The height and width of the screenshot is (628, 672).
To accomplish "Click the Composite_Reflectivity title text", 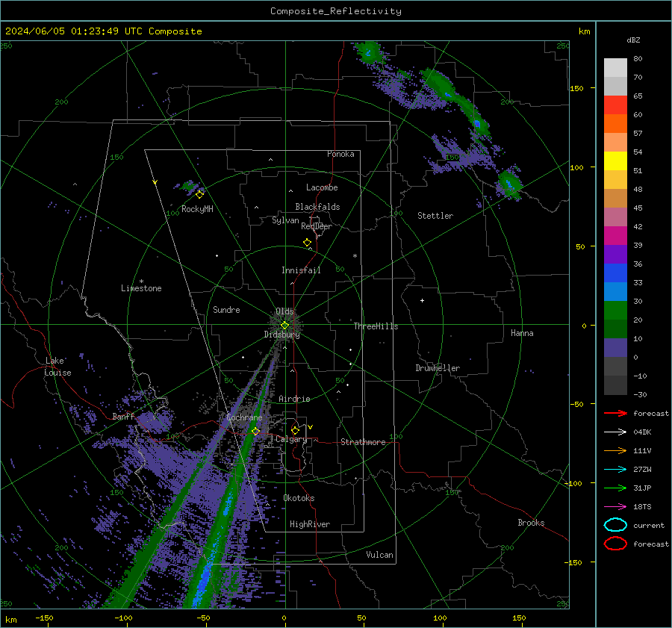I will click(336, 11).
